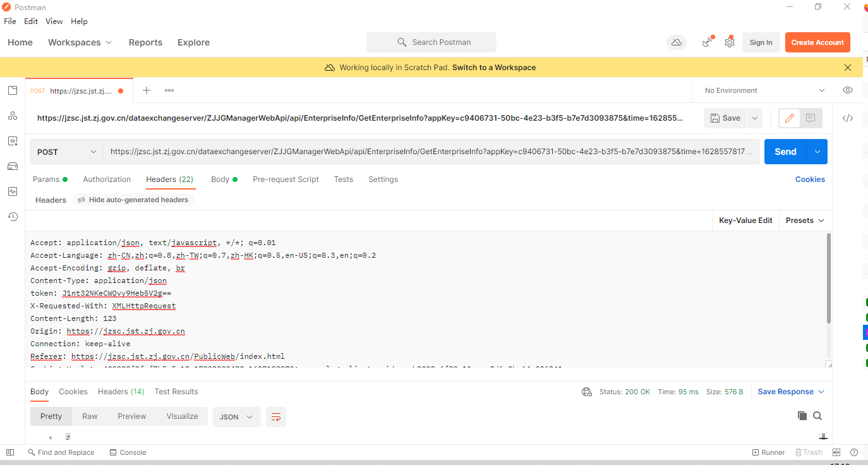The image size is (868, 465).
Task: Open the tab options ellipsis menu
Action: (169, 90)
